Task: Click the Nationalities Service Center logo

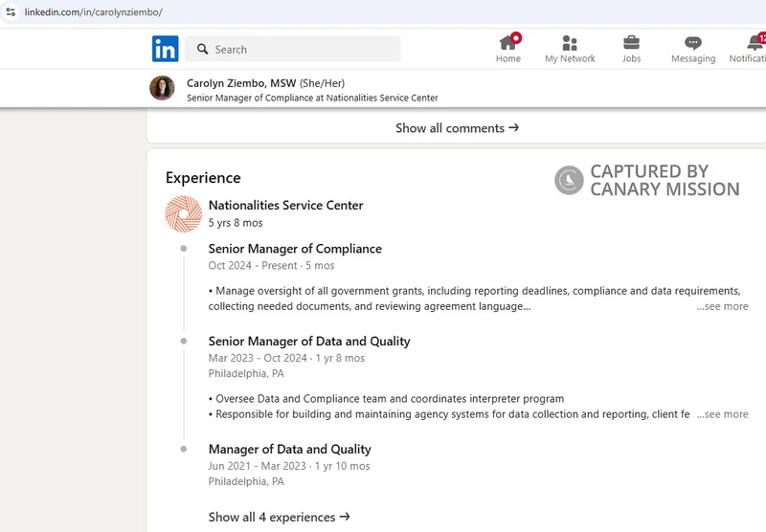Action: (x=183, y=213)
